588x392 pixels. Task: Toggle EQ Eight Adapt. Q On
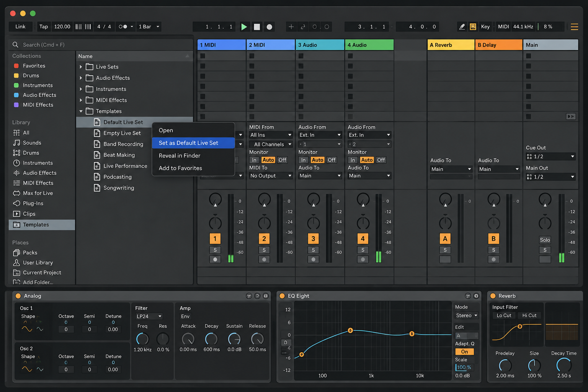pyautogui.click(x=464, y=352)
